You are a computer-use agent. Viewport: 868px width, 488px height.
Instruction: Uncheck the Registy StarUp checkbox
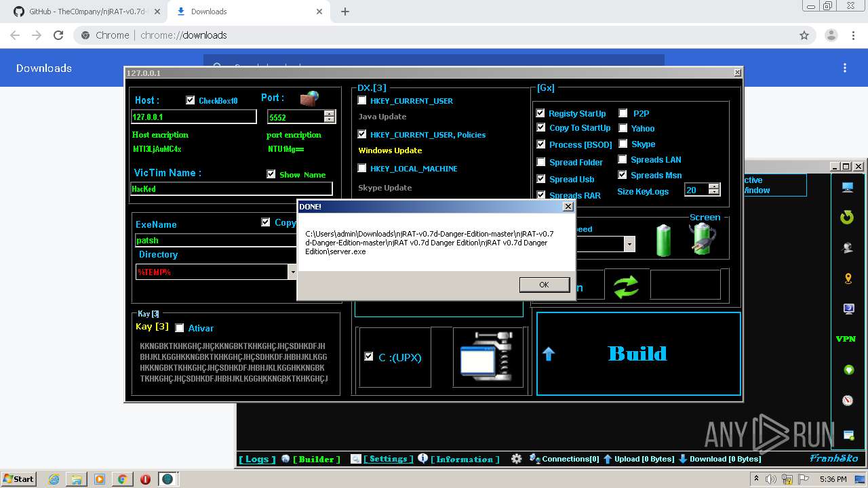click(x=540, y=113)
